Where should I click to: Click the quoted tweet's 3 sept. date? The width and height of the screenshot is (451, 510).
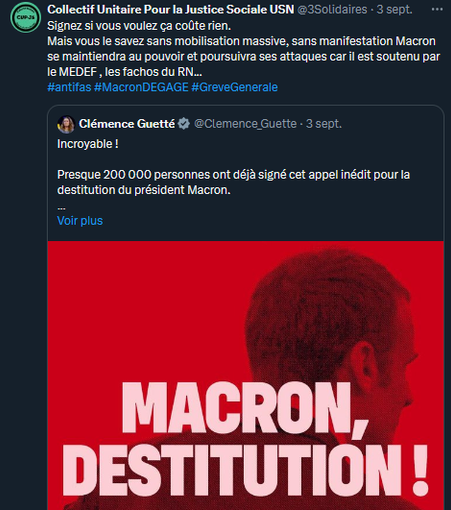pos(324,124)
